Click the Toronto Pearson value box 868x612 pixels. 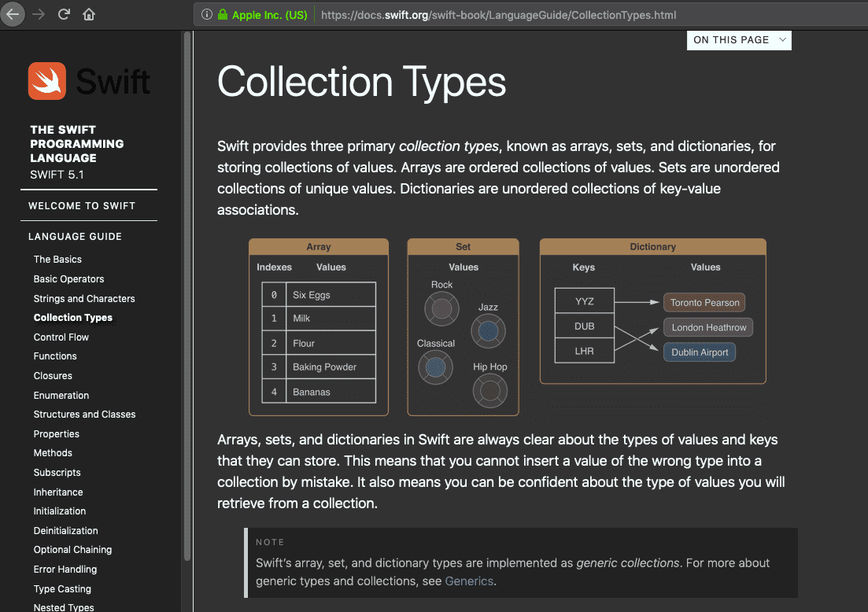704,303
